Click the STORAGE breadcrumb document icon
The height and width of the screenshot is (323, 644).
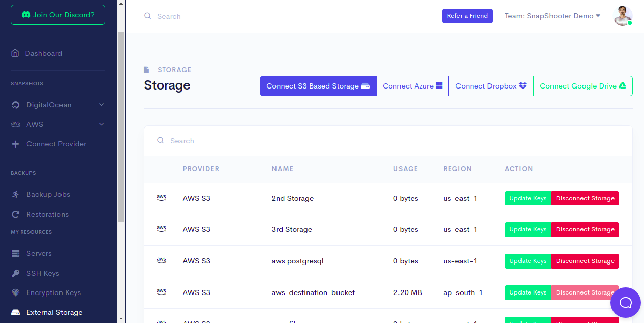click(147, 70)
